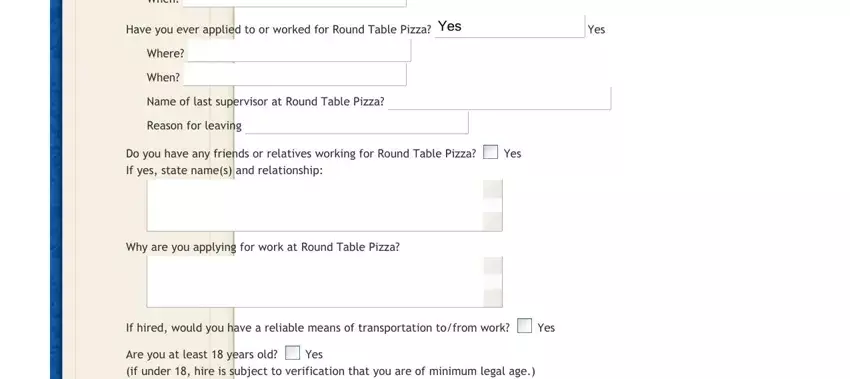The width and height of the screenshot is (850, 379).
Task: Click inside the names and relationship text area
Action: click(x=315, y=205)
